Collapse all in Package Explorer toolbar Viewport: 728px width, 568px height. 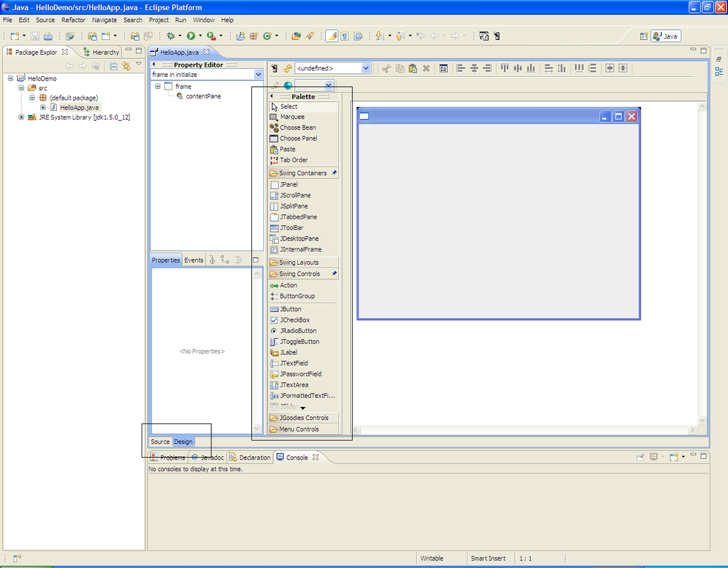tap(113, 66)
